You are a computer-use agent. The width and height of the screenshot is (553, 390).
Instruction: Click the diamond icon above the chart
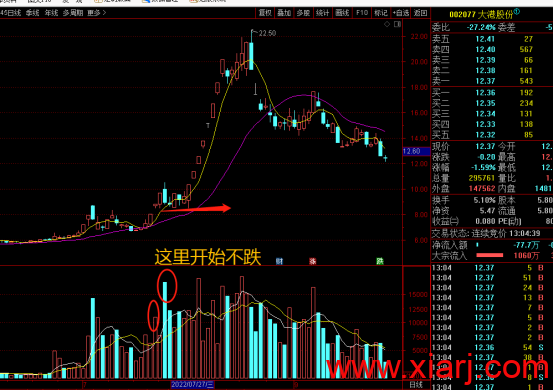click(387, 24)
